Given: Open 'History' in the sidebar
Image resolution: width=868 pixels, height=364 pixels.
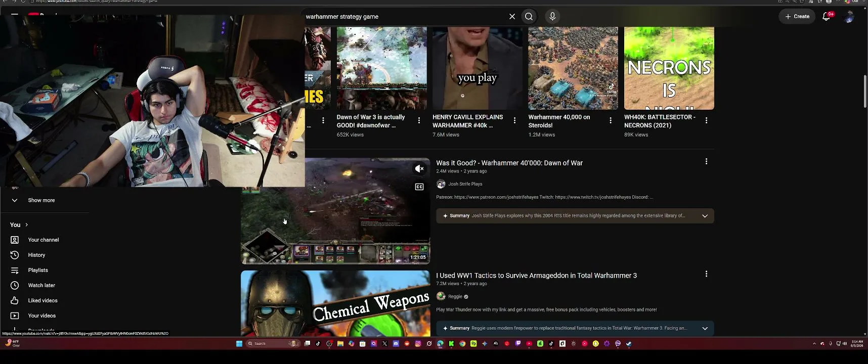Looking at the screenshot, I should tap(36, 255).
